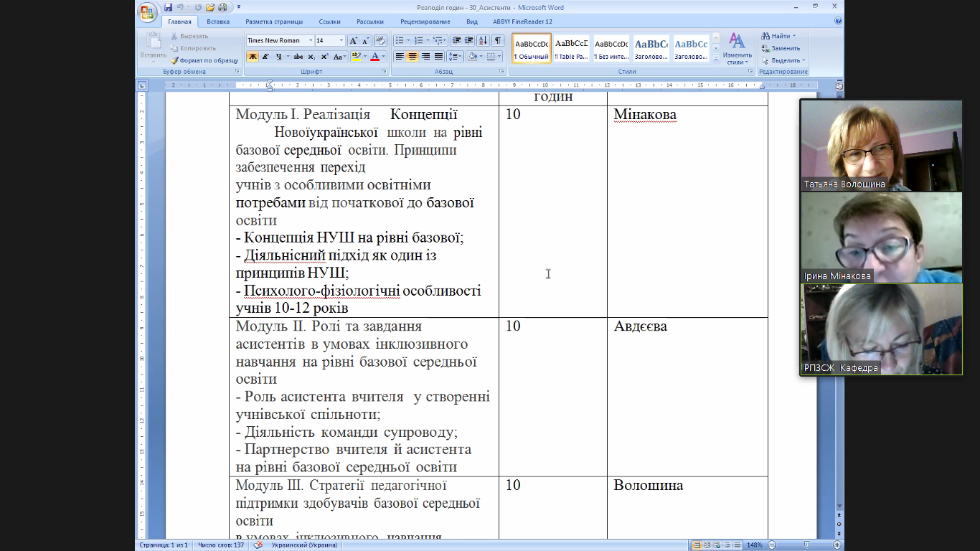Apply red font color

(x=374, y=57)
